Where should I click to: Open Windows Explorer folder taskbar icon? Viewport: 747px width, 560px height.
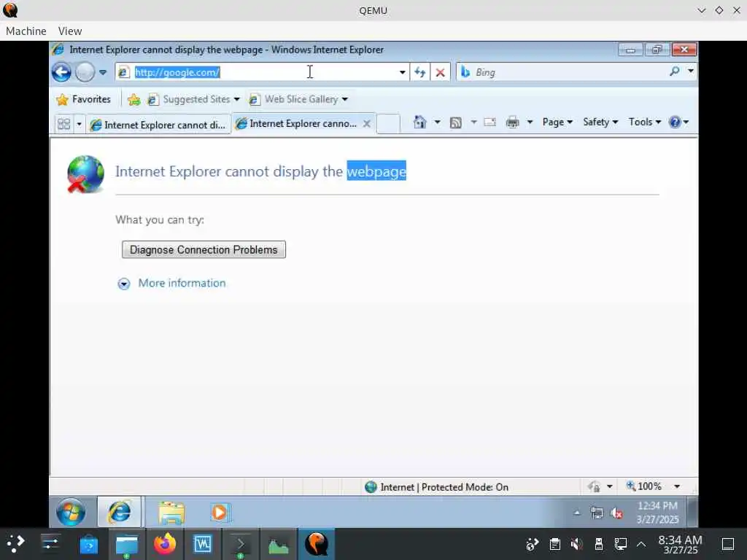tap(171, 513)
